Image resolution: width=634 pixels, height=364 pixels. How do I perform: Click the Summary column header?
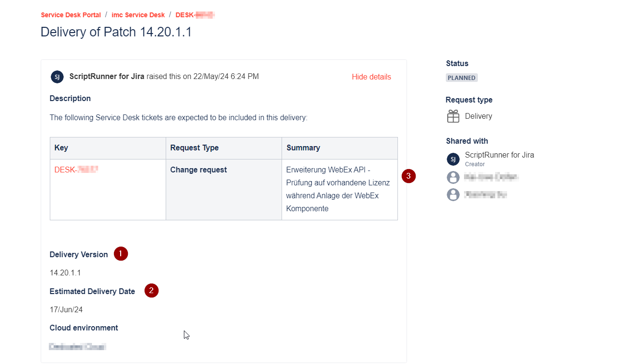303,148
